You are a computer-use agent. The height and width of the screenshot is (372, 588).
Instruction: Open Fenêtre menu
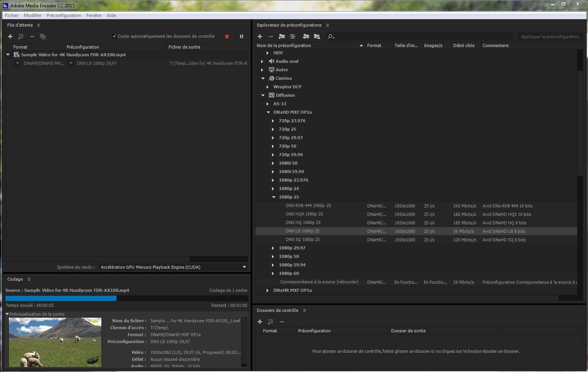point(94,15)
